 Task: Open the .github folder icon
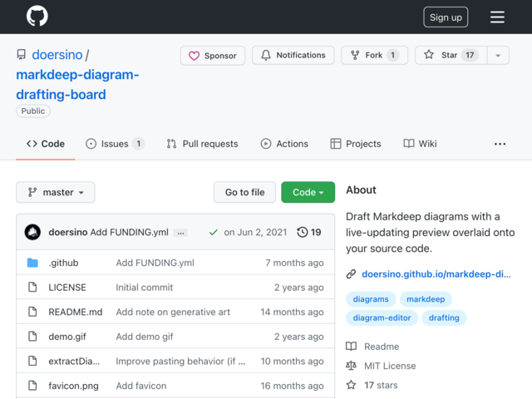(32, 263)
